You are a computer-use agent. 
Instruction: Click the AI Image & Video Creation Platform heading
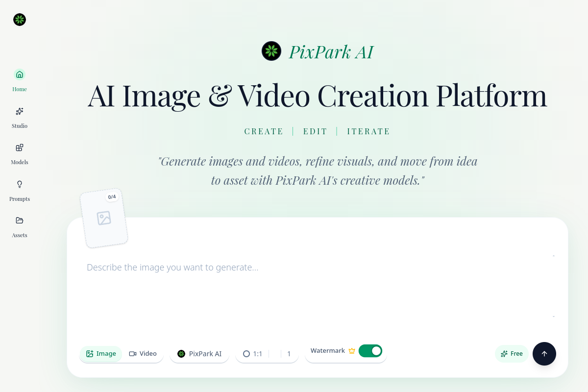pyautogui.click(x=318, y=96)
